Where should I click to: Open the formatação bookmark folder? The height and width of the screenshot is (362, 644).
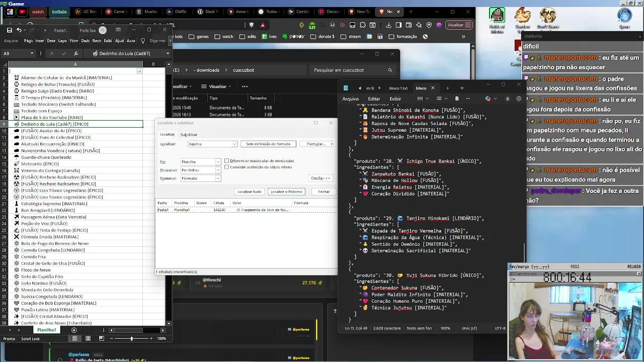[403, 36]
